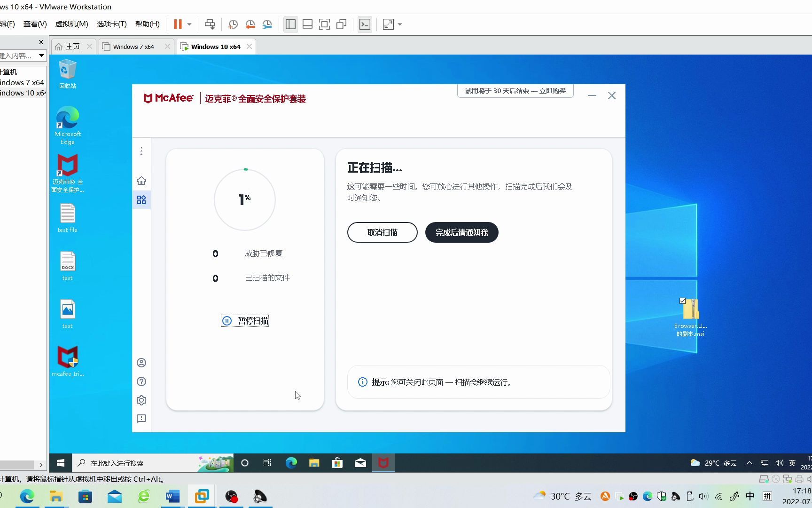The width and height of the screenshot is (812, 508).
Task: Click the info icon beside 提示
Action: pyautogui.click(x=363, y=382)
